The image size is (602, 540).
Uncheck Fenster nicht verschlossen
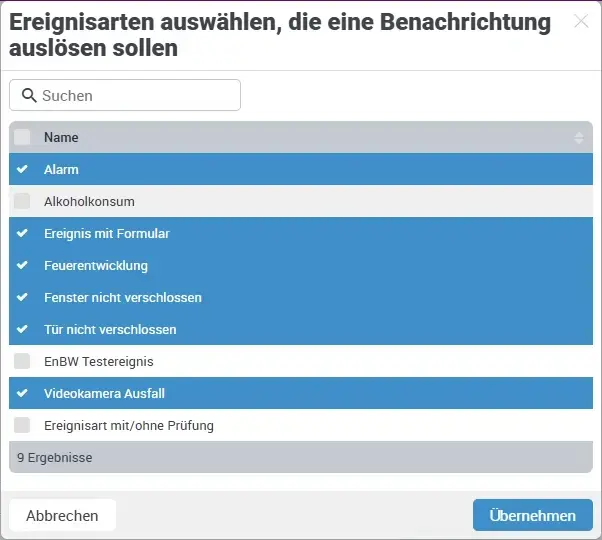click(x=22, y=298)
